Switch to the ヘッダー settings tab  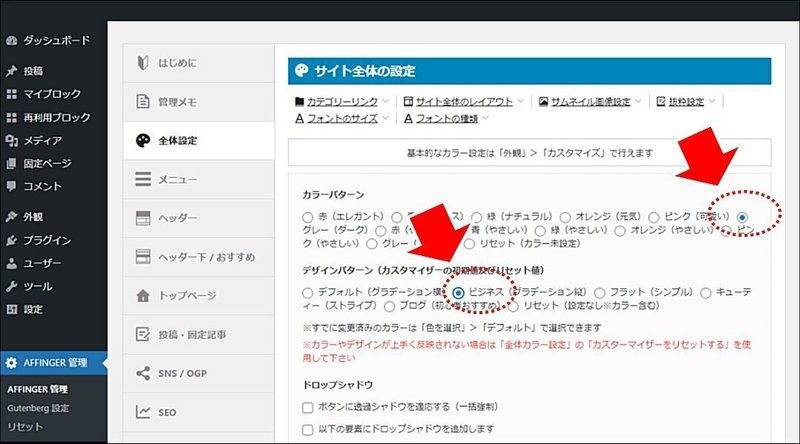(198, 218)
